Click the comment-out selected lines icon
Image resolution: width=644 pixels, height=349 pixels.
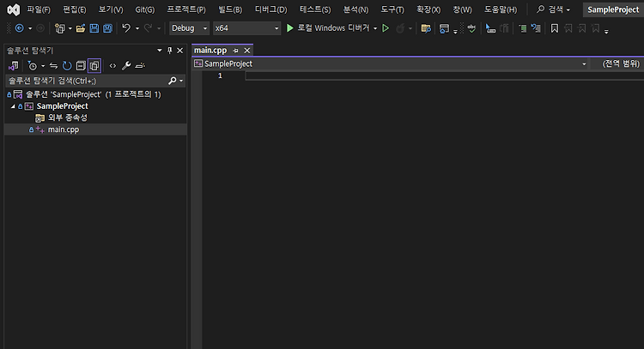tap(522, 28)
